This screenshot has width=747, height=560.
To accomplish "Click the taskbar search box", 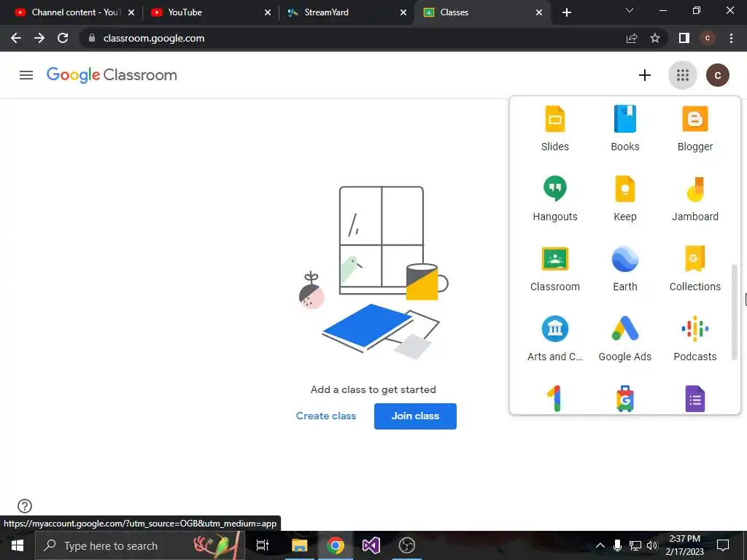I will pos(140,545).
